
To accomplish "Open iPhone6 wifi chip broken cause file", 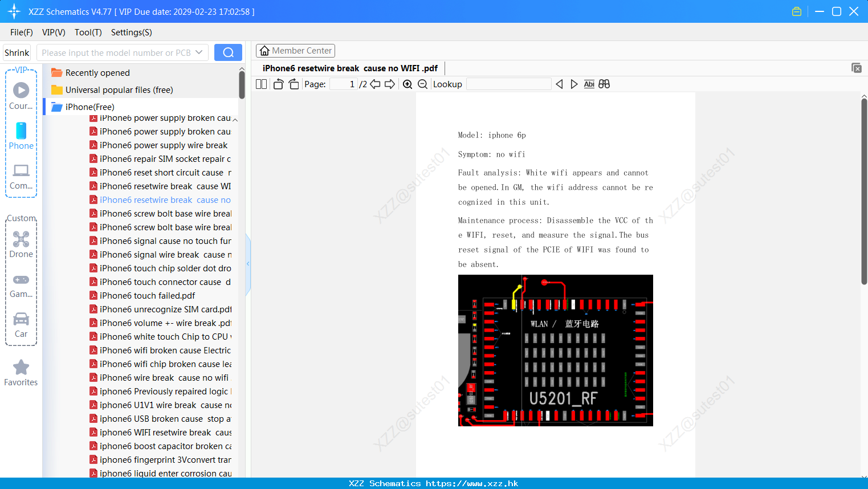I will click(x=160, y=364).
